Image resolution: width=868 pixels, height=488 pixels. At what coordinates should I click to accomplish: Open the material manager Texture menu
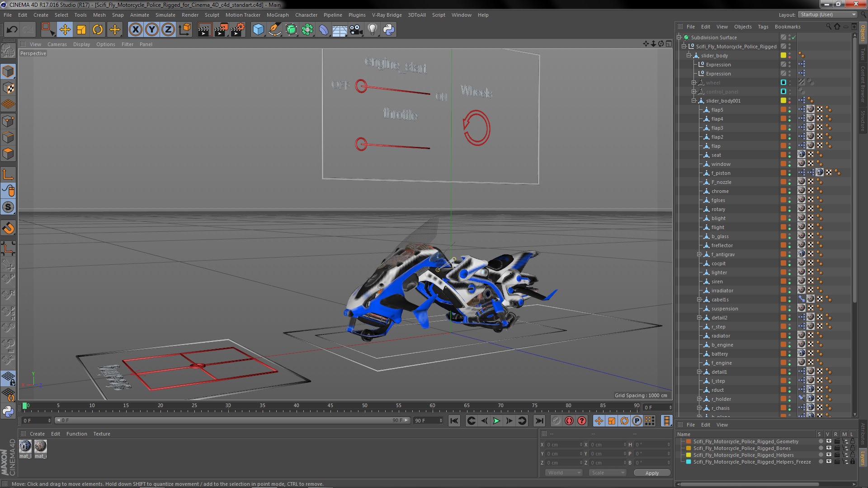pos(102,434)
